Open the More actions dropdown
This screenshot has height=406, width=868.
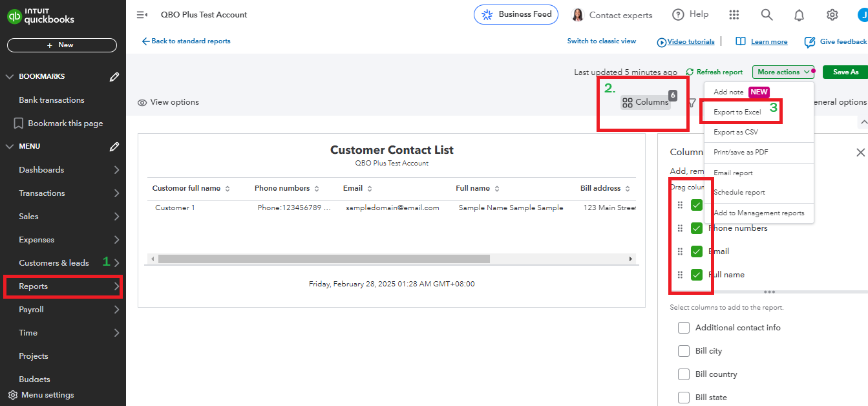pos(783,72)
